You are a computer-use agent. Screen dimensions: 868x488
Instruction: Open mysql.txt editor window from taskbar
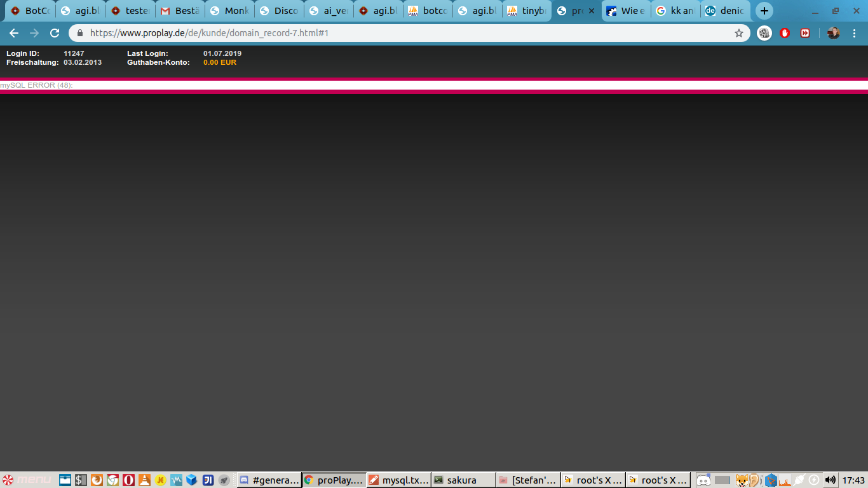398,480
